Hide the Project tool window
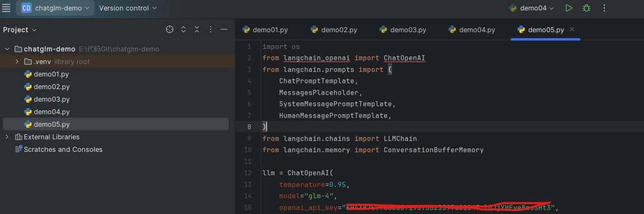 [x=224, y=30]
